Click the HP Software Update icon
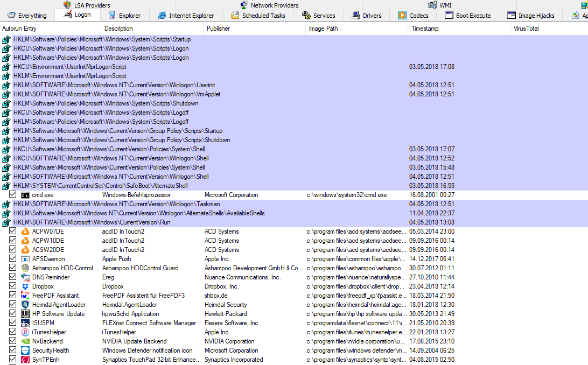The image size is (588, 365). [25, 314]
